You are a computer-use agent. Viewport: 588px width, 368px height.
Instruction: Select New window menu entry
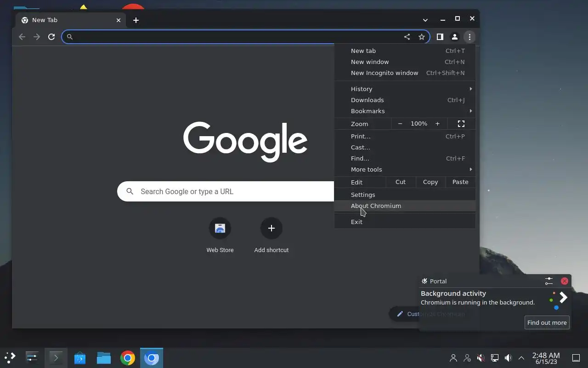point(405,62)
